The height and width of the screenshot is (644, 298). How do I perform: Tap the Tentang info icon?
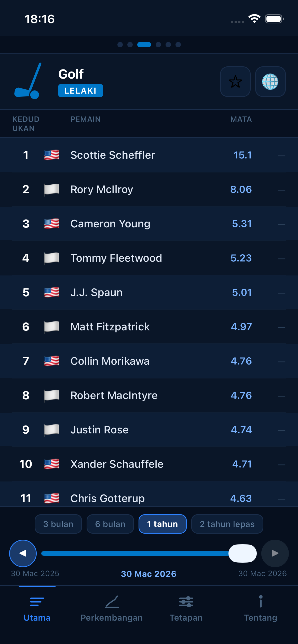260,602
